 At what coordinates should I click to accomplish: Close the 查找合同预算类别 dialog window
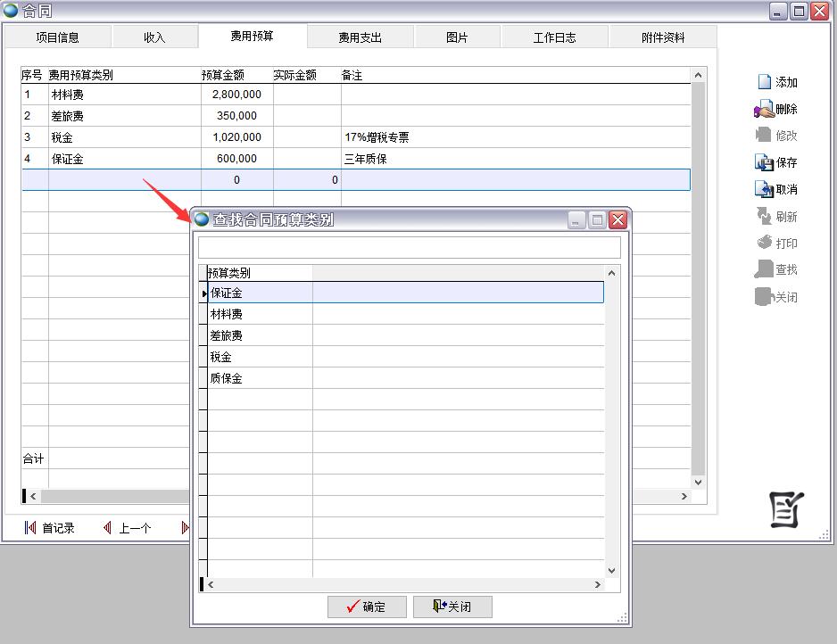pyautogui.click(x=617, y=219)
